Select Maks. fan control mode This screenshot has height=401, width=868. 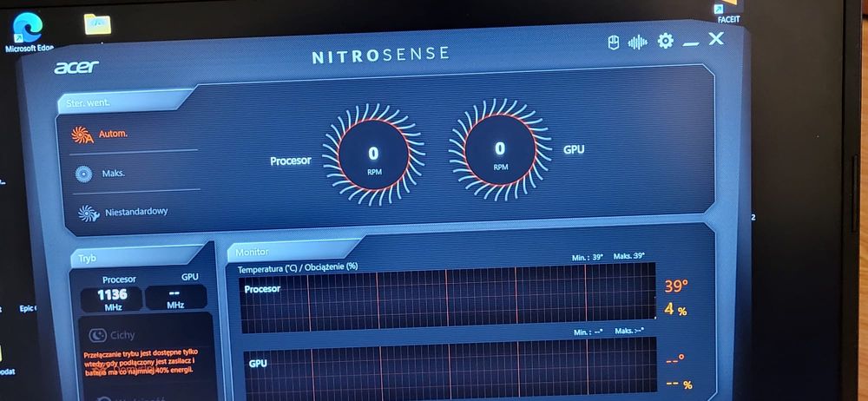click(113, 174)
